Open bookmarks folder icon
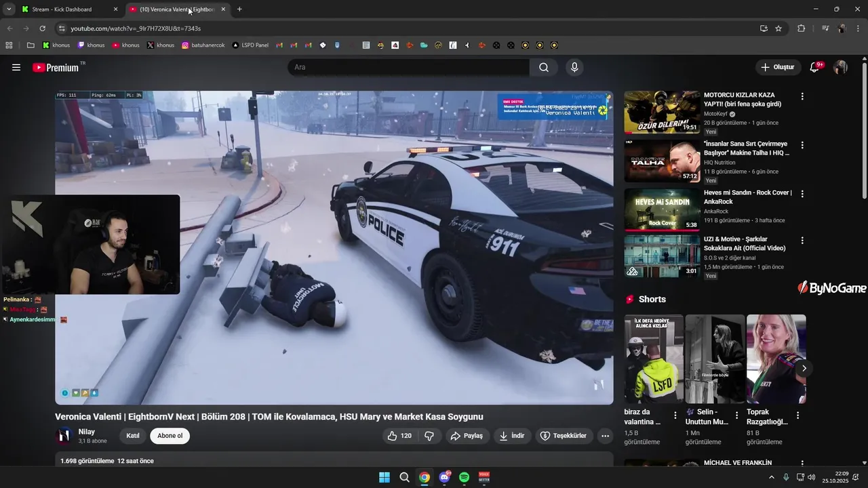 pos(31,45)
